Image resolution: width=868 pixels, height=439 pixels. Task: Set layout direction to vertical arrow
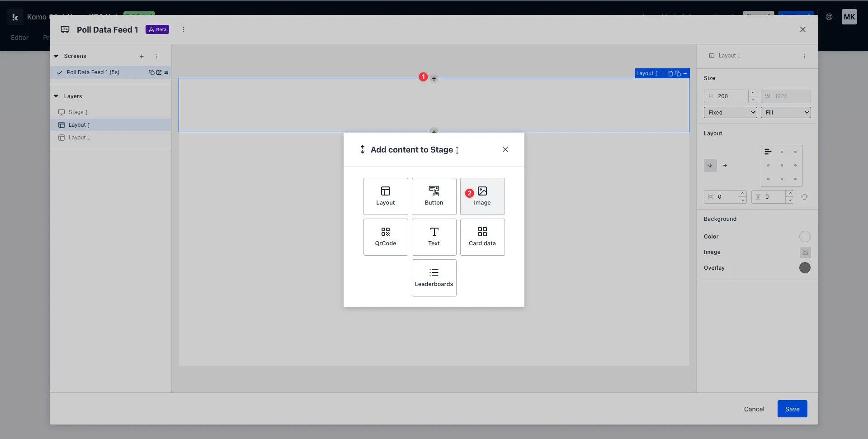pyautogui.click(x=710, y=166)
